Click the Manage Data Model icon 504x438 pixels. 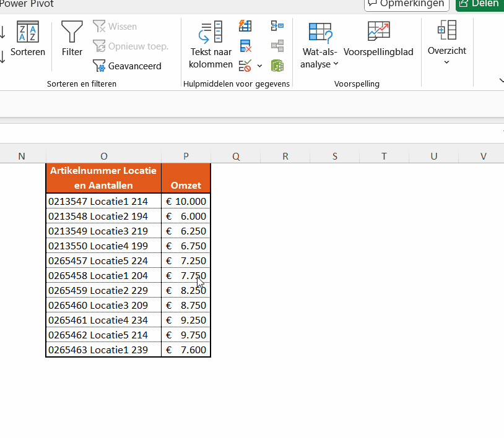277,66
